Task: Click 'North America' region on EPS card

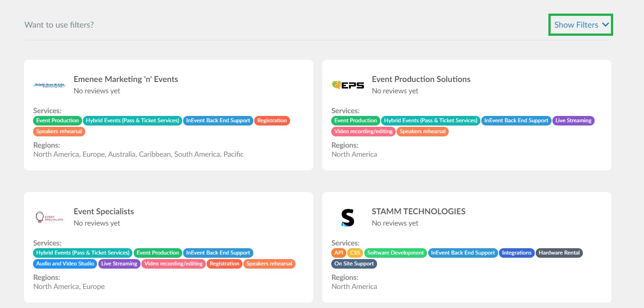Action: [354, 154]
